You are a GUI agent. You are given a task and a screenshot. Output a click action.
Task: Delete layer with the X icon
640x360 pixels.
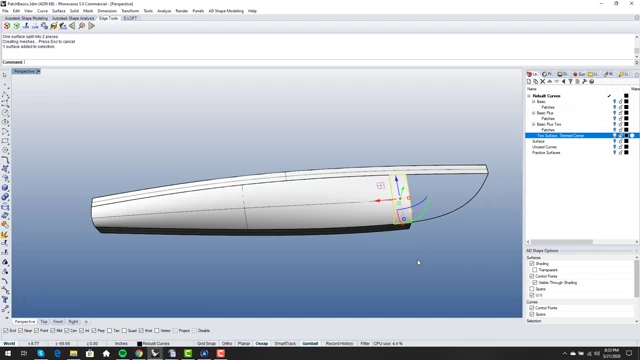coord(542,82)
